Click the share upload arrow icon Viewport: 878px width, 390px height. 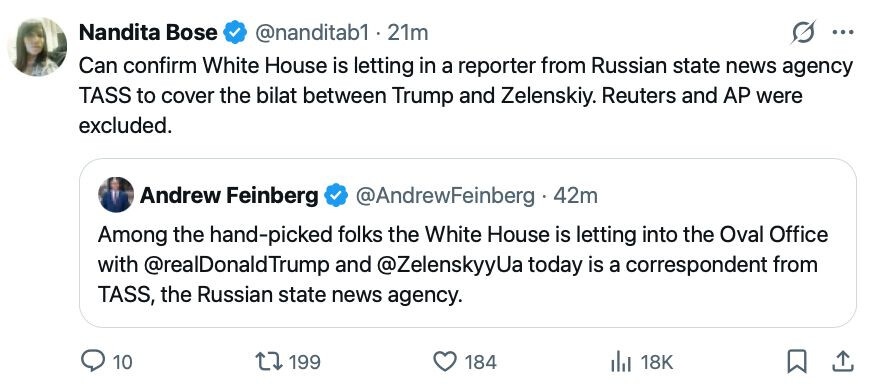pos(842,361)
